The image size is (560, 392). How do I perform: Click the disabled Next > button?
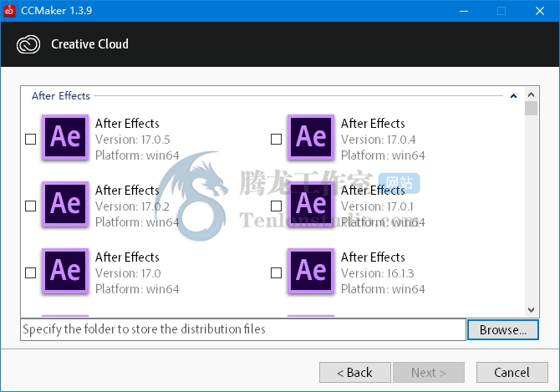429,373
